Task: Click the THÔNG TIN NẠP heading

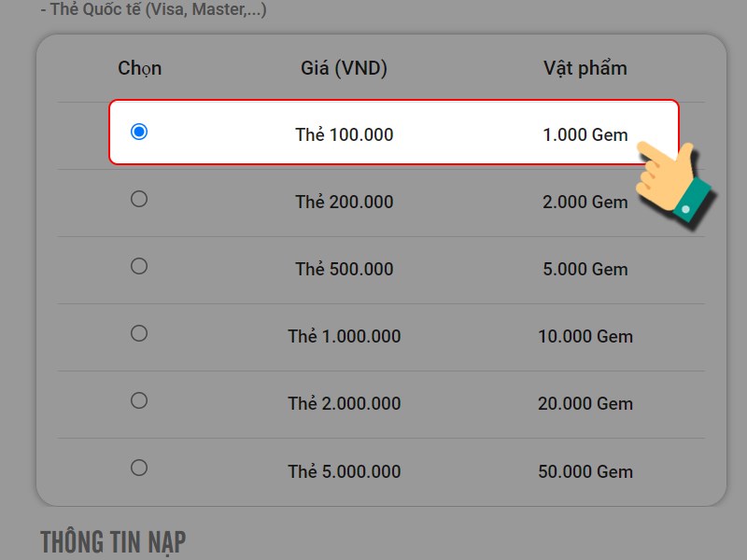Action: coord(113,542)
